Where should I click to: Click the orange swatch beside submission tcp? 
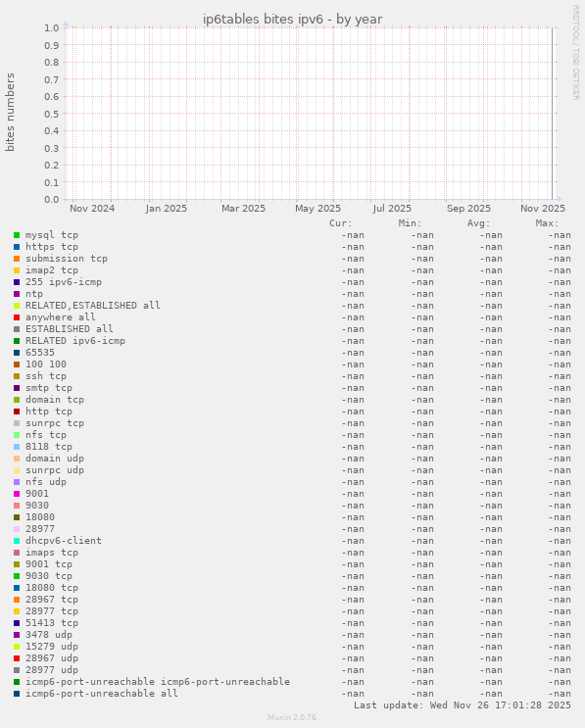coord(17,259)
